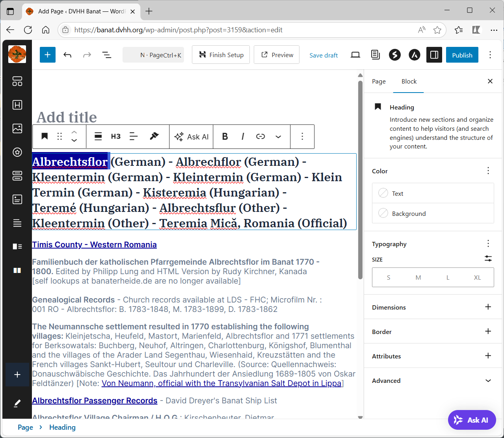504x438 pixels.
Task: Open the Text color picker
Action: pyautogui.click(x=433, y=193)
